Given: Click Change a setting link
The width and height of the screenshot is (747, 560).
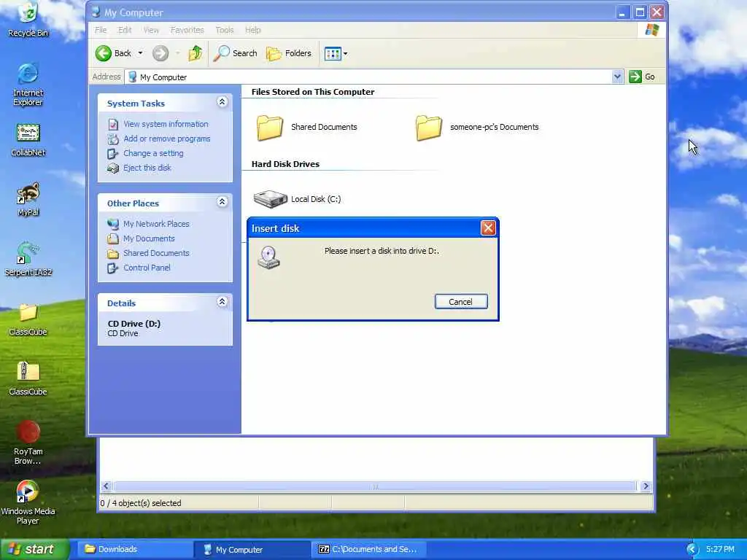Looking at the screenshot, I should click(x=153, y=153).
